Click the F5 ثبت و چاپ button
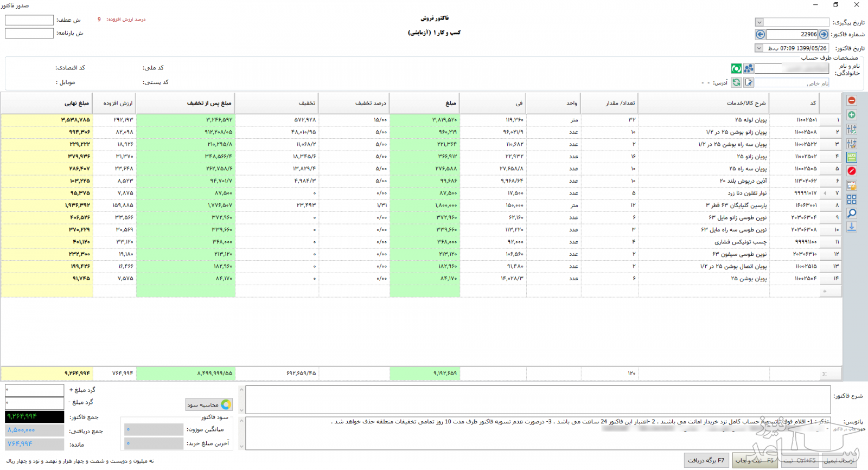 [x=755, y=460]
